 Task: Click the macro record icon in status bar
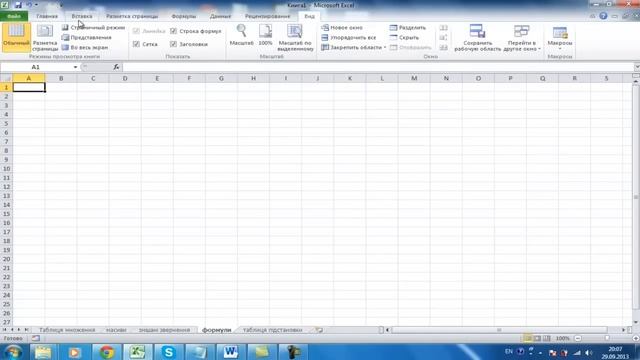pos(36,338)
